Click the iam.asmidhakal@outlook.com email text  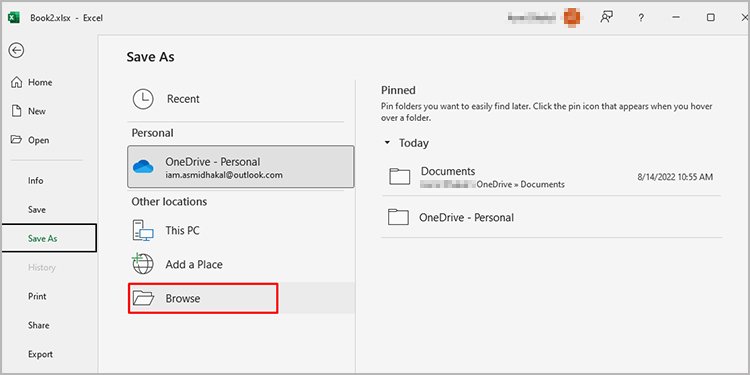224,175
